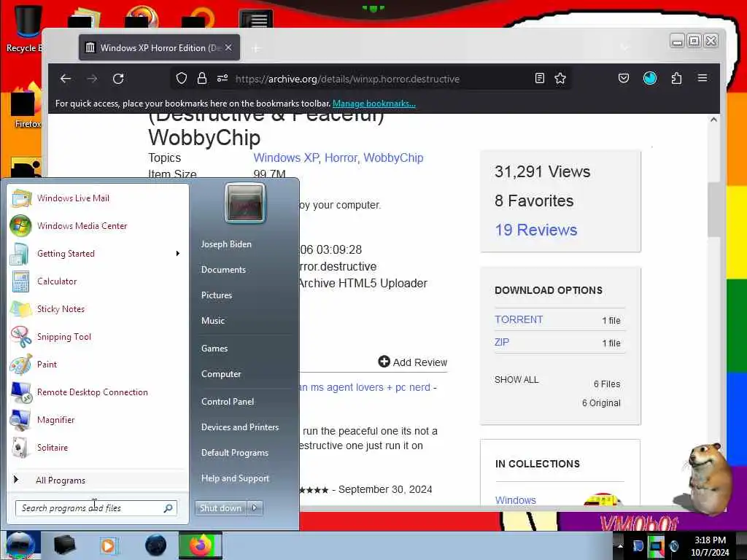Open Firefox taskbar button
The image size is (747, 560).
pos(201,545)
